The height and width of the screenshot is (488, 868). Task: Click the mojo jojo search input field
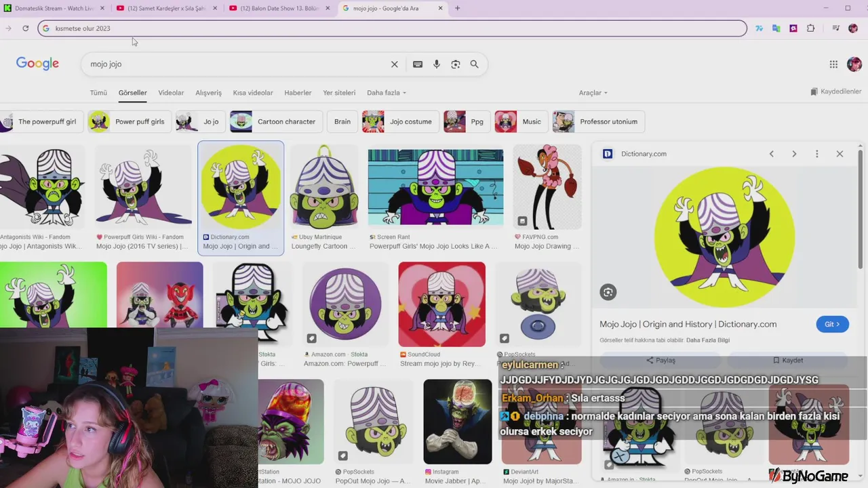tap(237, 64)
